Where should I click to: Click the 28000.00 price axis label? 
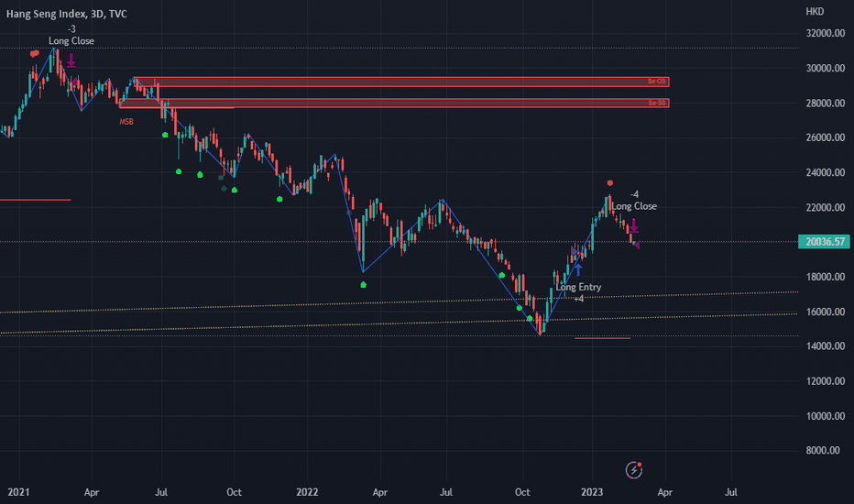click(825, 103)
